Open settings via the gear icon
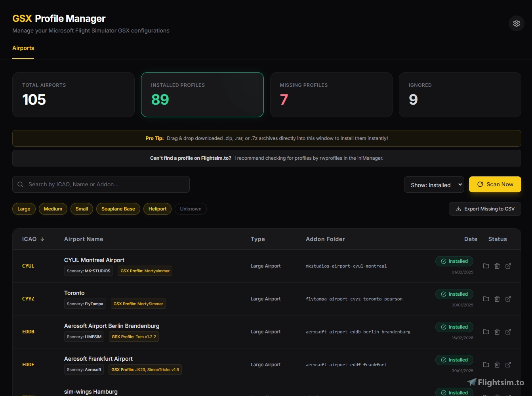532x396 pixels. tap(516, 23)
